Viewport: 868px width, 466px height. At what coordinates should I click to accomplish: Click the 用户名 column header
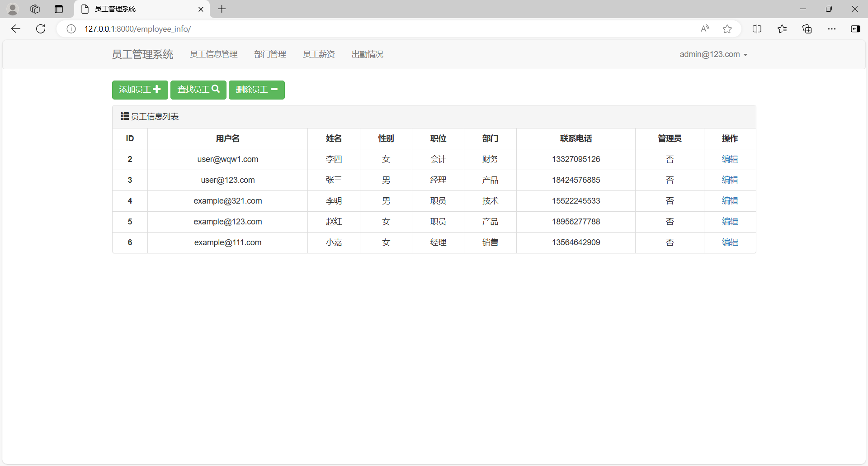(228, 138)
